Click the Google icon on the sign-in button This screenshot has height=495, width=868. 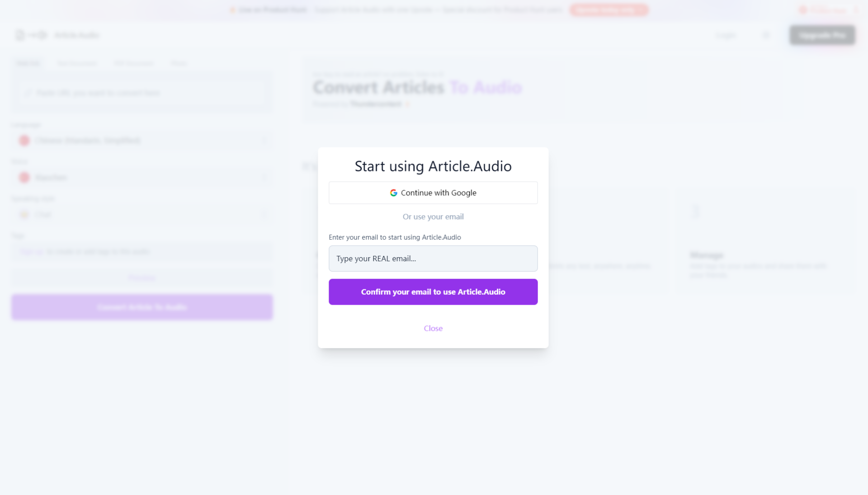click(394, 193)
